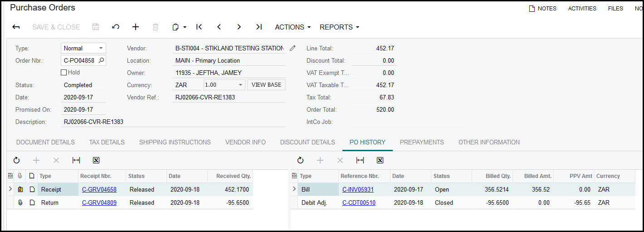Toggle the Hold checkbox
This screenshot has width=644, height=232.
tap(64, 72)
